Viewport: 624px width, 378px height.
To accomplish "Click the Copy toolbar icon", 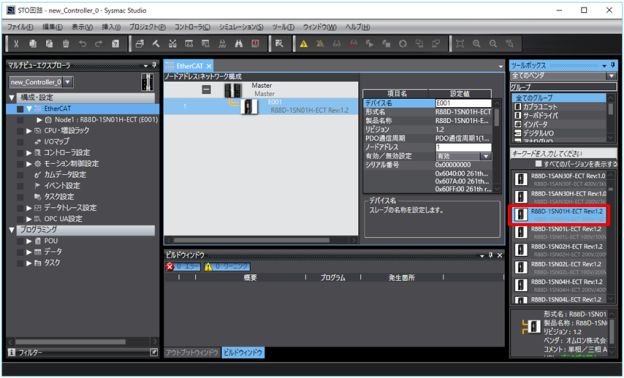I will pos(33,44).
